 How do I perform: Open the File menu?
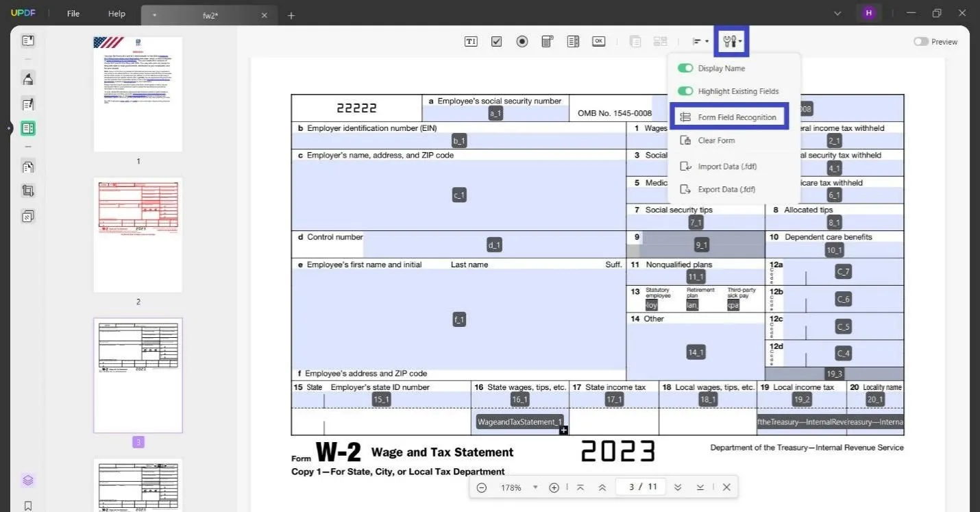[x=73, y=14]
